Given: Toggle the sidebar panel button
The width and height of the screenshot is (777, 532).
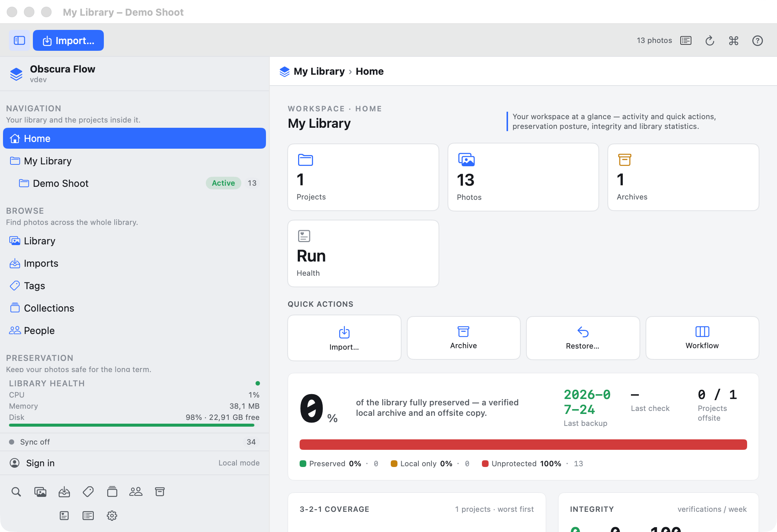Looking at the screenshot, I should (19, 40).
